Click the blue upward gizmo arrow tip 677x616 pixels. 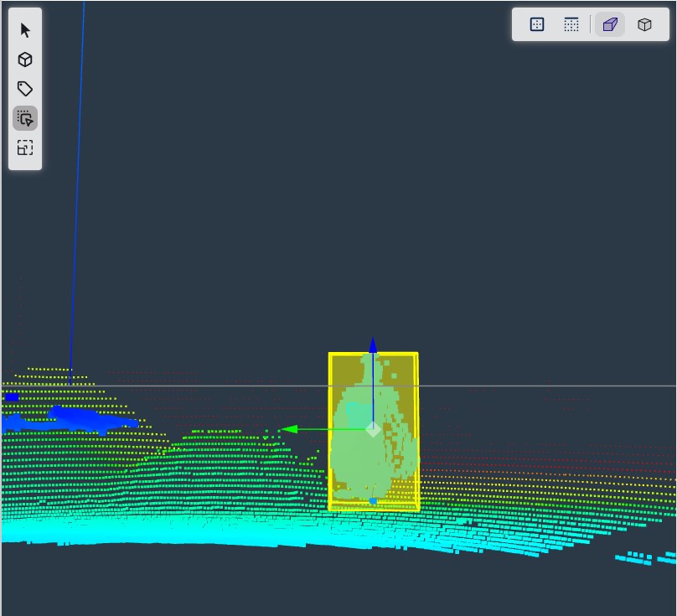[373, 344]
